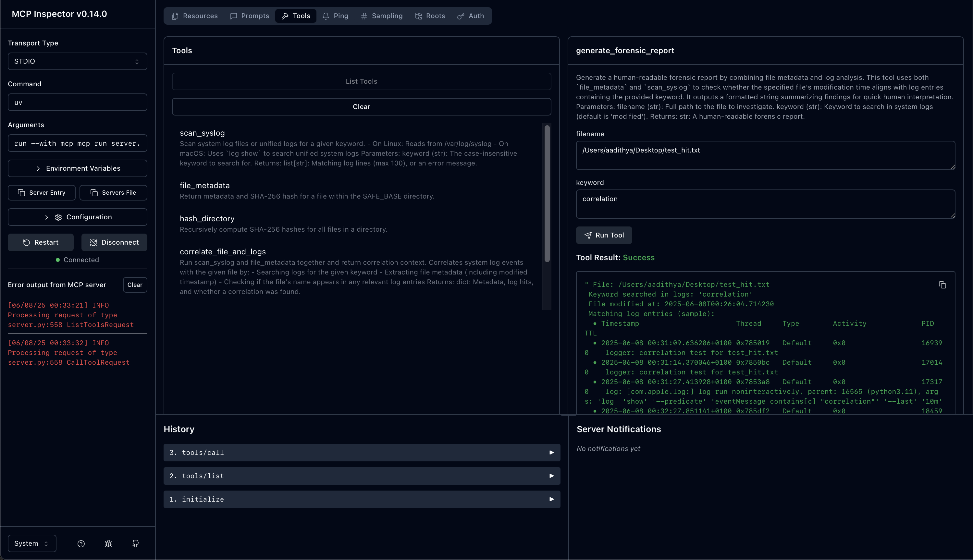Click the Disconnect crossed-arrows icon
Screen dimensions: 973x560
click(93, 243)
